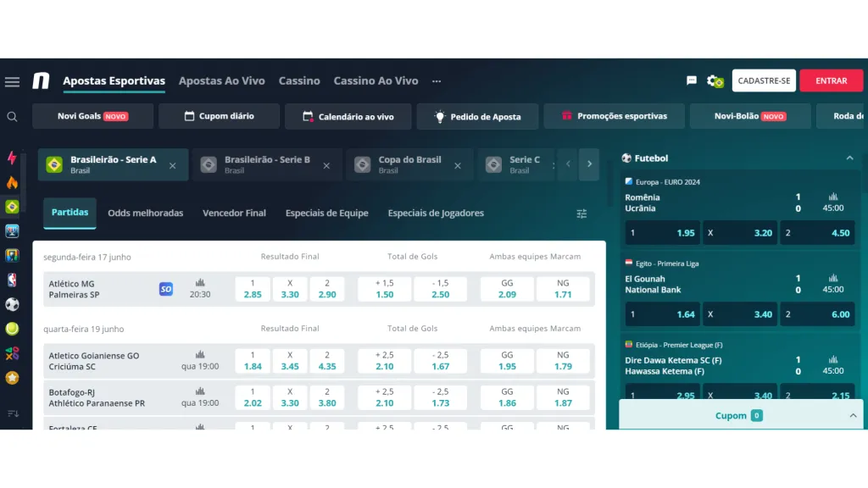Image resolution: width=868 pixels, height=488 pixels.
Task: Select the tennis ball sidebar icon
Action: [12, 329]
